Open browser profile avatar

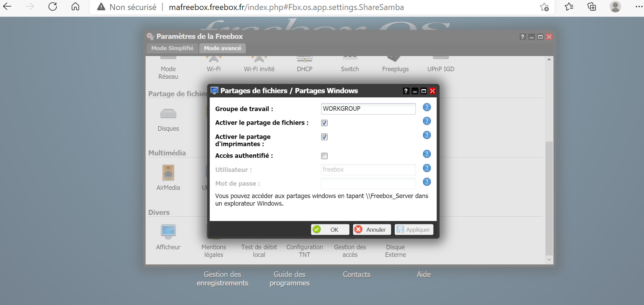(615, 7)
